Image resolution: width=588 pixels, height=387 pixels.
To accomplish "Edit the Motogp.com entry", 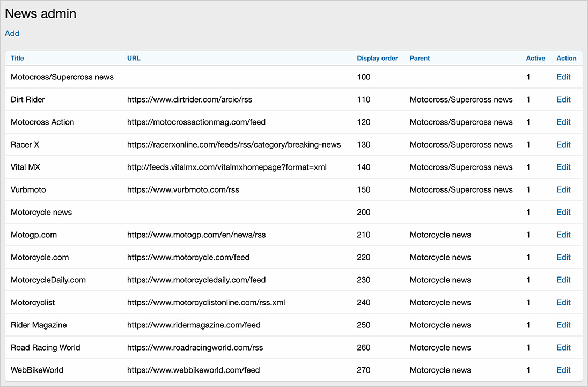I will [563, 235].
